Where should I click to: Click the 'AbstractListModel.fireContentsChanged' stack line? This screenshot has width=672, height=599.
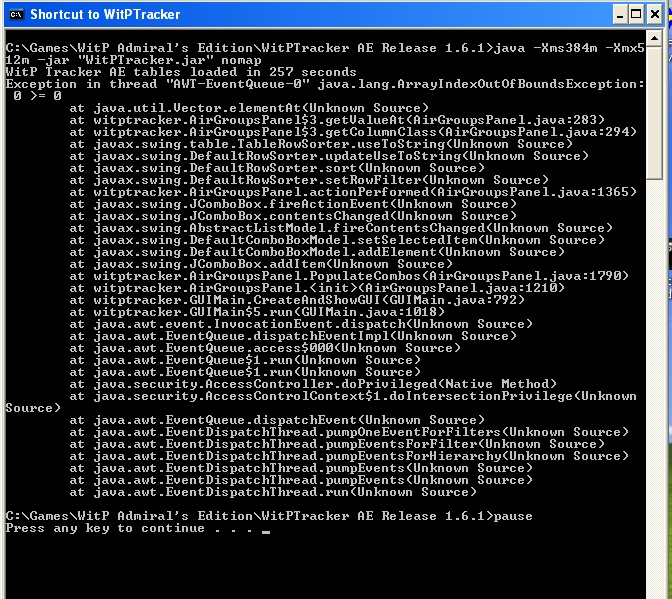coord(341,228)
